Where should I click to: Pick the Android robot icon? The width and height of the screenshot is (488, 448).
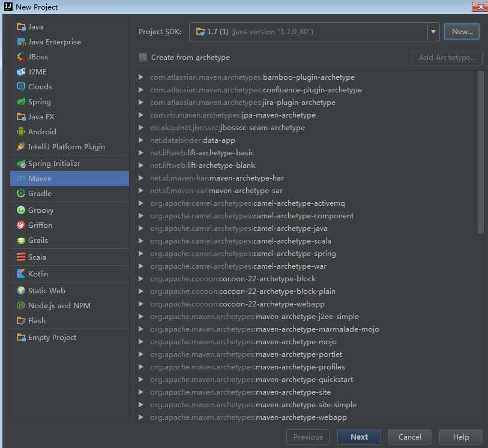tap(21, 131)
